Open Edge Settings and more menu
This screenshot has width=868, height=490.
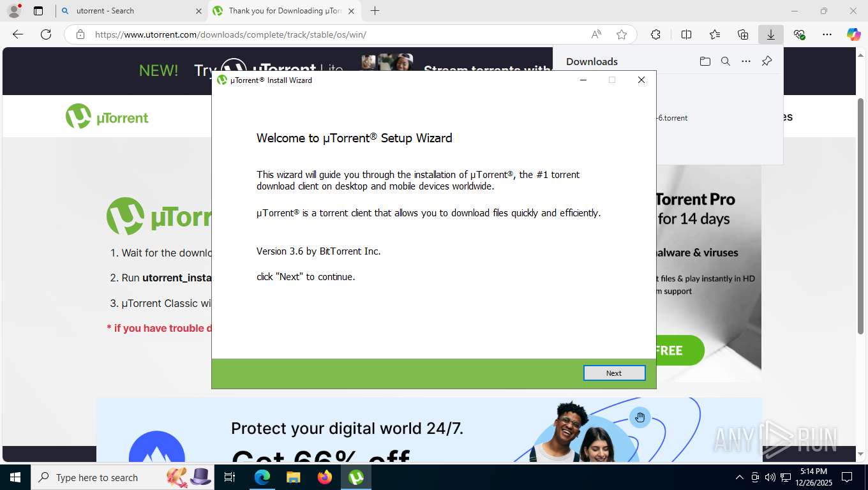(x=827, y=34)
